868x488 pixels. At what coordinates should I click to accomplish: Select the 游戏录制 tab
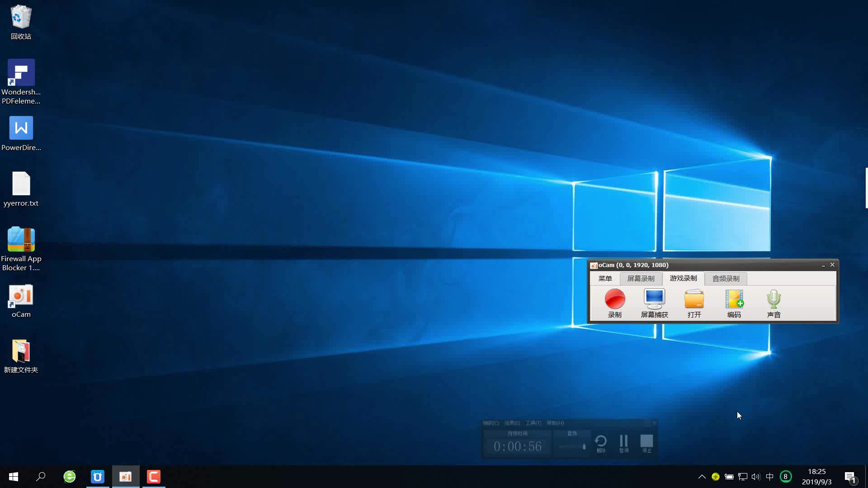683,278
